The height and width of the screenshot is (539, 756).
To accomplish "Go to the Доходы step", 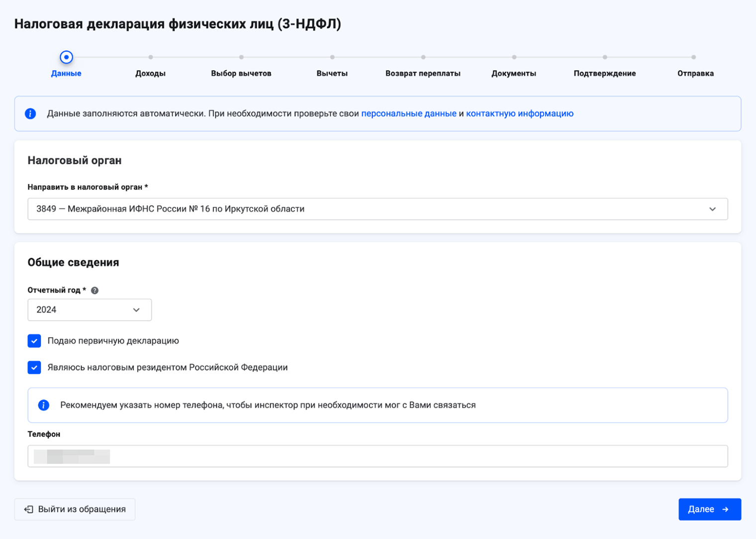I will point(150,73).
